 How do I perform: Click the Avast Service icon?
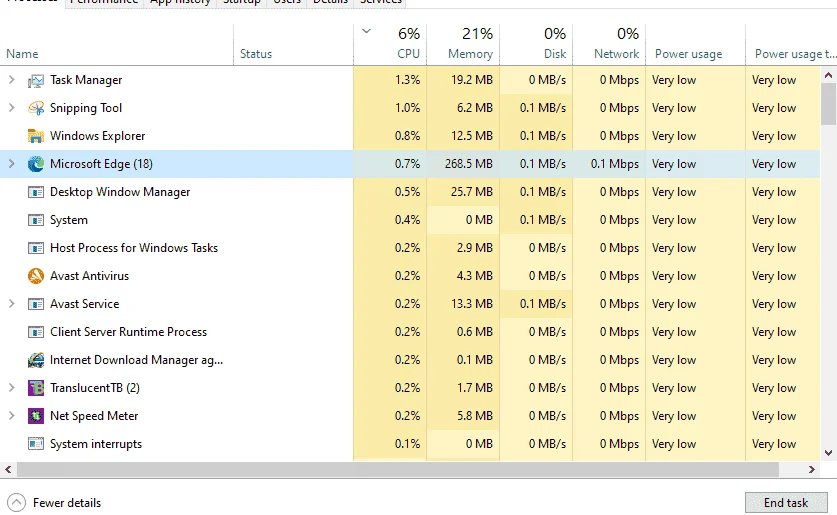pyautogui.click(x=36, y=304)
